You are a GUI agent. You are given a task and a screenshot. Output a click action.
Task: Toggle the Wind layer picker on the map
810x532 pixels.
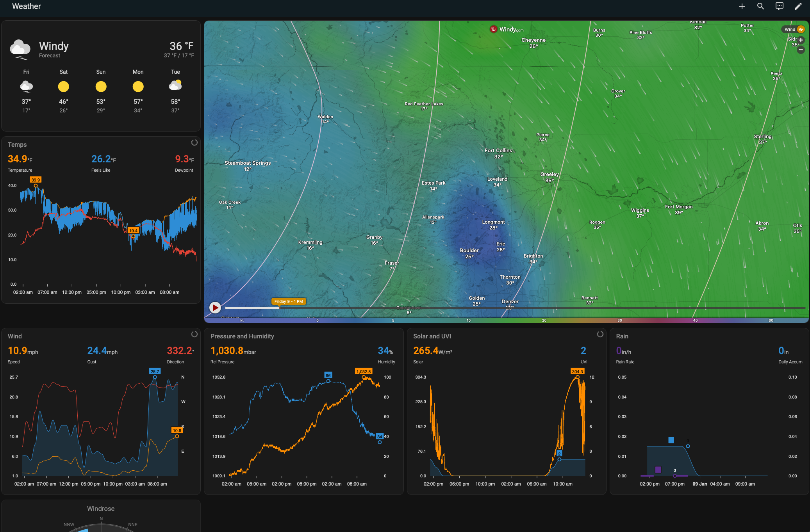coord(793,29)
